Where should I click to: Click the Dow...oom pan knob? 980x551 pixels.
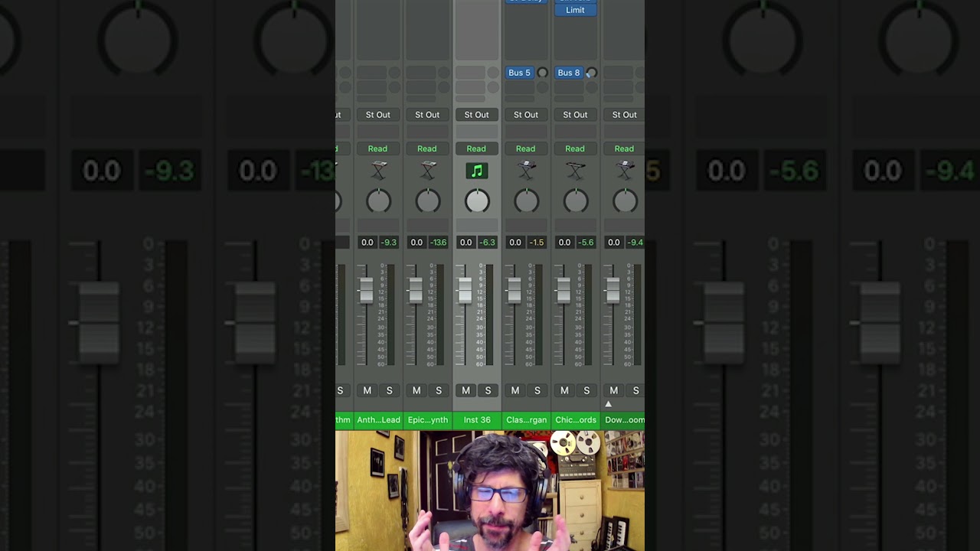pyautogui.click(x=625, y=201)
